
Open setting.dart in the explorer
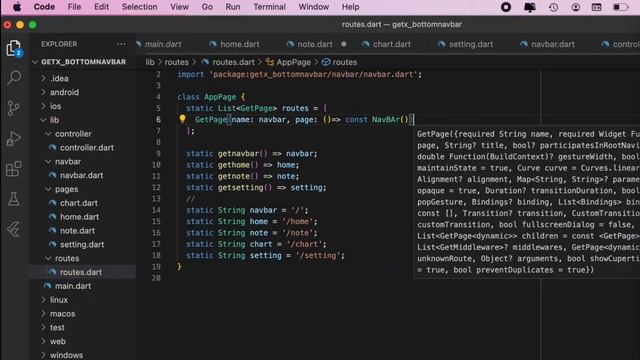82,245
